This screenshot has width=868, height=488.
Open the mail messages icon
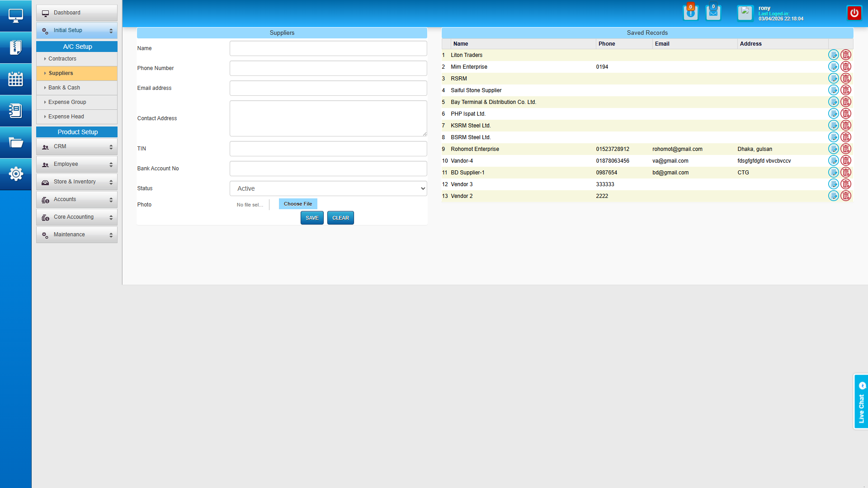click(x=713, y=13)
